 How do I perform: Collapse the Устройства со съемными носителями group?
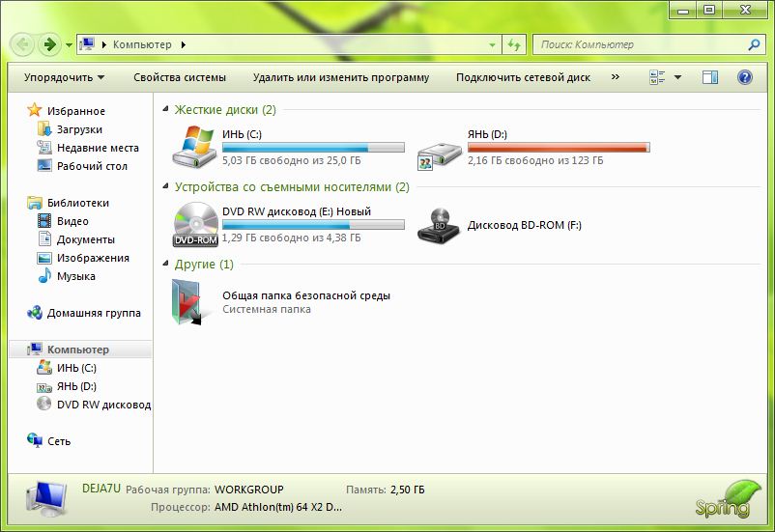point(166,187)
